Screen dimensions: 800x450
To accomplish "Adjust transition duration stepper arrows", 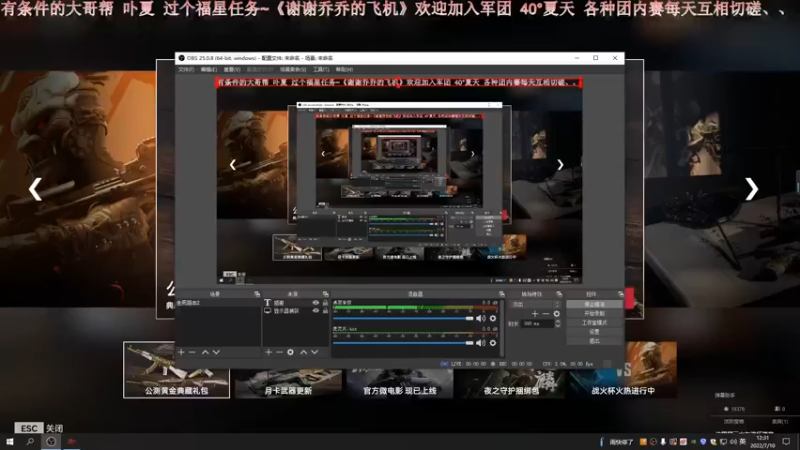I will click(x=558, y=323).
